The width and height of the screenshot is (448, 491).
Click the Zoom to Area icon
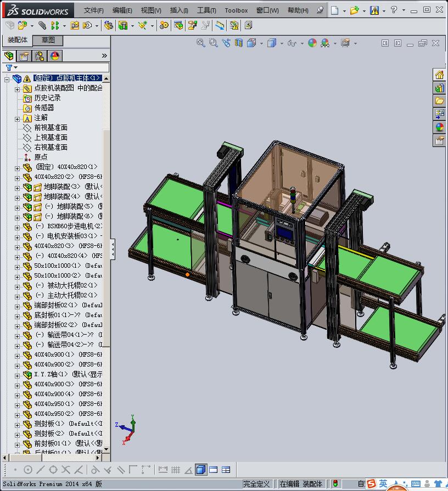click(x=214, y=43)
